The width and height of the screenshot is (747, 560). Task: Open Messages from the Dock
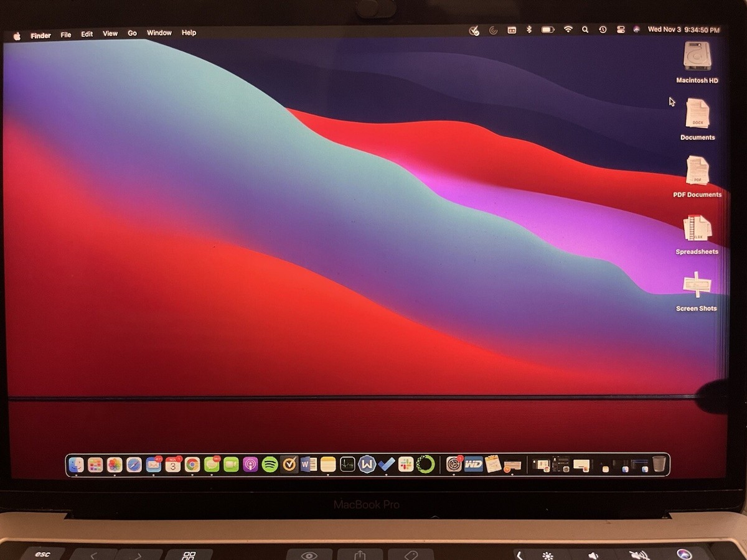(210, 465)
